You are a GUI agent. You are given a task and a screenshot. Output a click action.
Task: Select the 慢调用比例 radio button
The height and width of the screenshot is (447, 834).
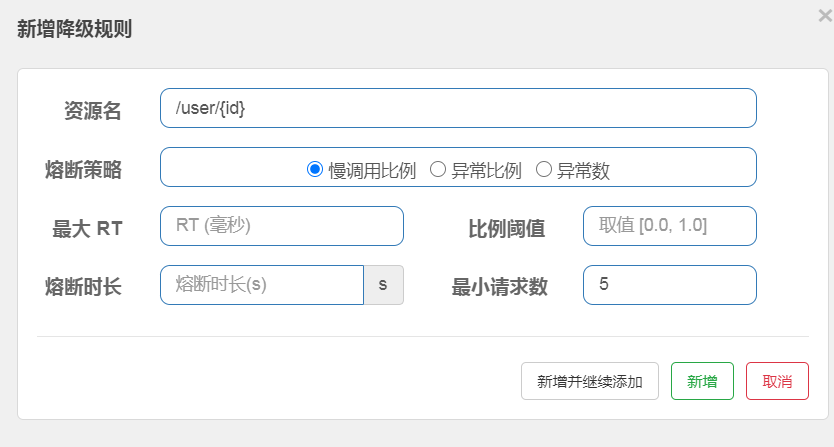314,170
